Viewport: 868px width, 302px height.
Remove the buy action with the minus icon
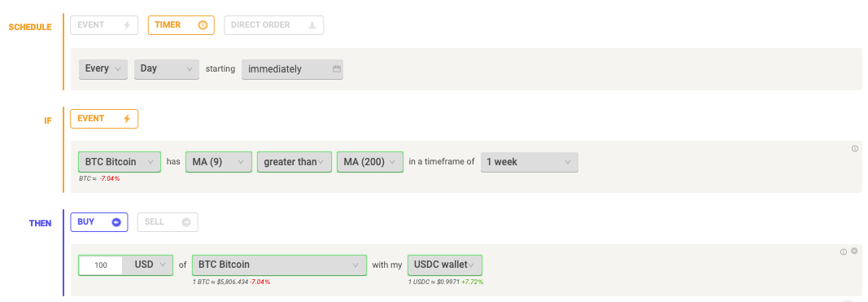pos(855,251)
